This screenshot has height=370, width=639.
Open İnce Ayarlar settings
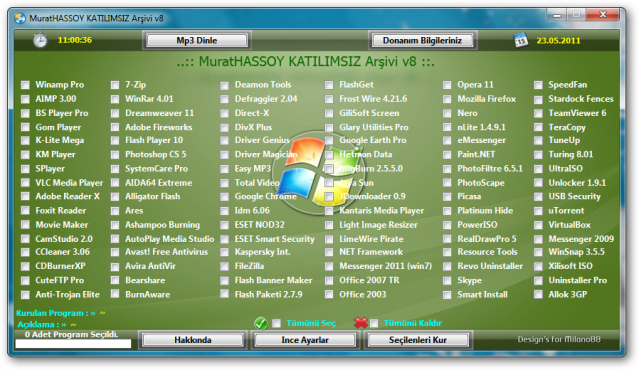click(x=305, y=340)
